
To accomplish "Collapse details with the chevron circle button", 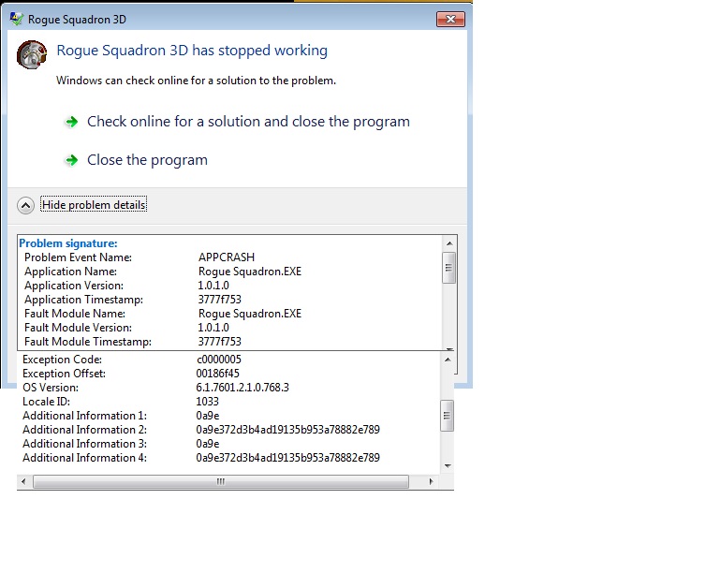I will click(25, 205).
